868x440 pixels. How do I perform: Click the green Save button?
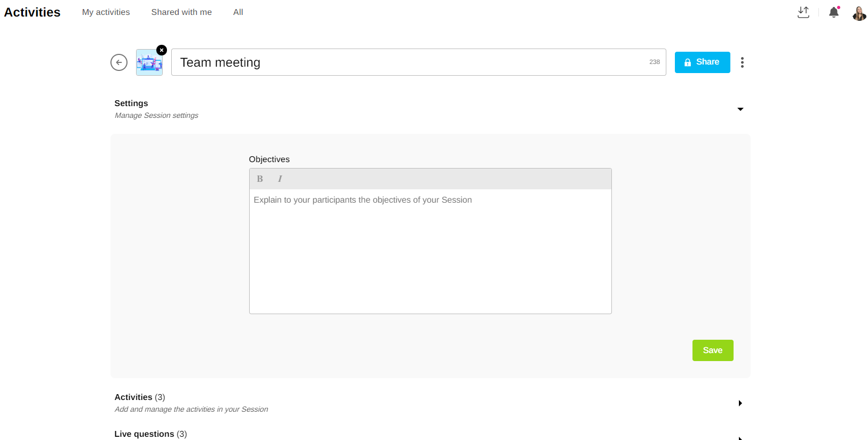pyautogui.click(x=712, y=350)
